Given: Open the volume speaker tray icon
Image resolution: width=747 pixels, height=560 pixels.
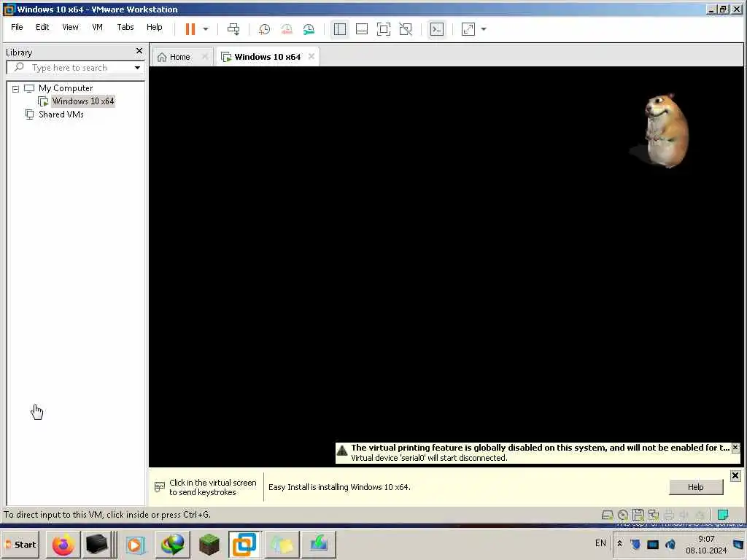Looking at the screenshot, I should coord(670,544).
